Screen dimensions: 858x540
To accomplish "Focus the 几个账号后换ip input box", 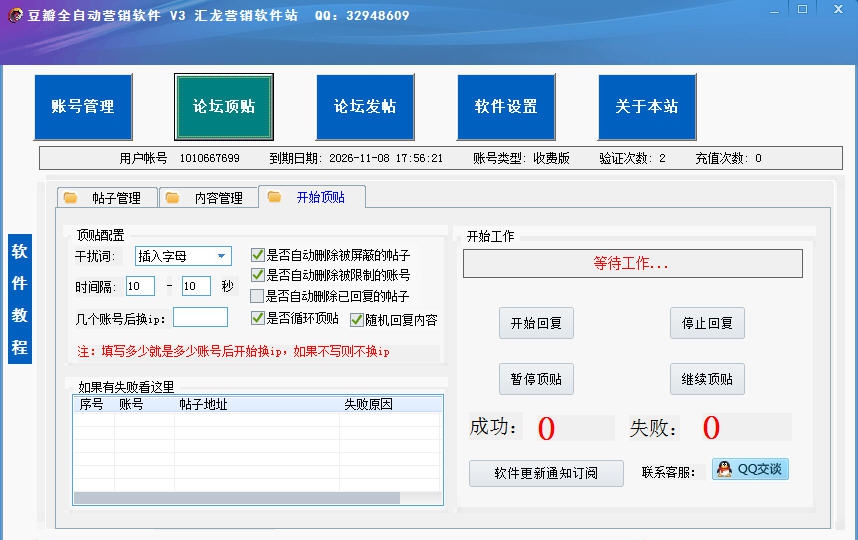I will pyautogui.click(x=200, y=317).
